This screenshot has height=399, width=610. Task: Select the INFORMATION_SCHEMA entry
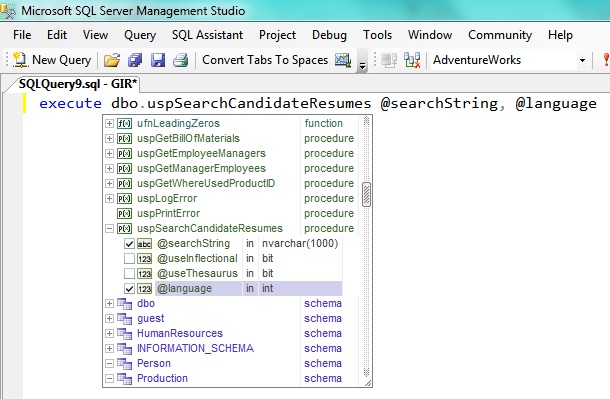(195, 348)
